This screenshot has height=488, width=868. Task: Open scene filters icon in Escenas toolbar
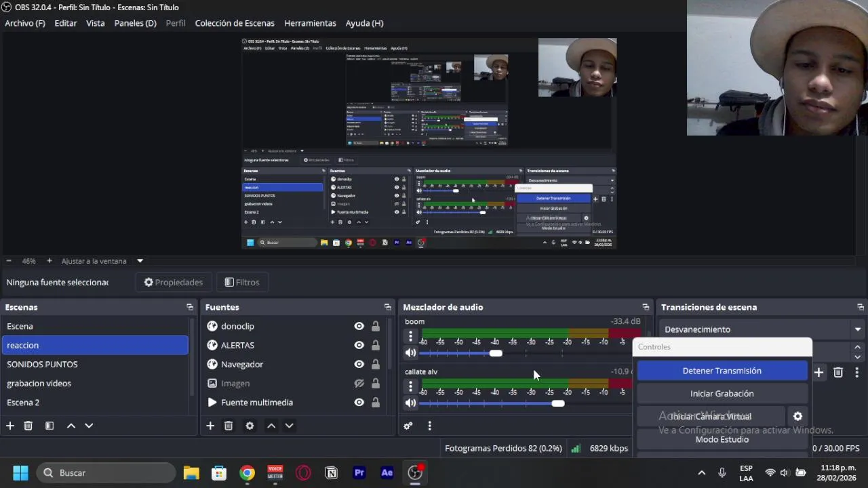tap(50, 426)
